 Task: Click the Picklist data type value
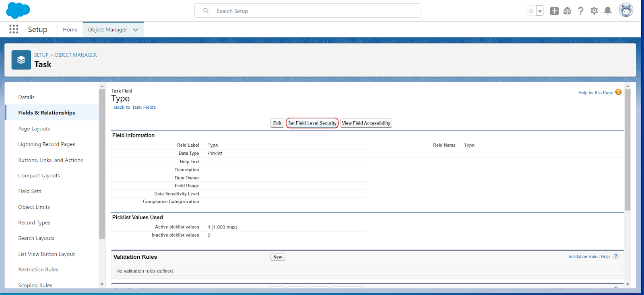(x=215, y=154)
